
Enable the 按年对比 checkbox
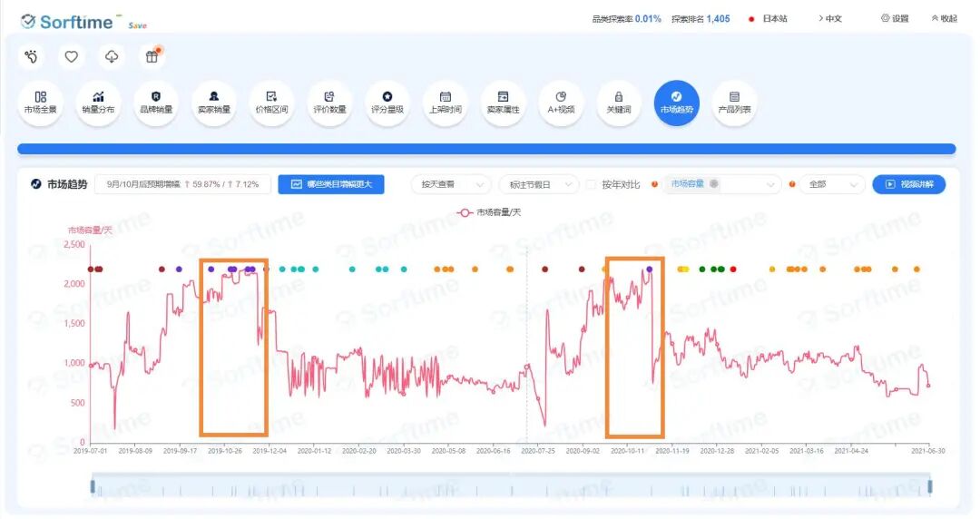click(x=591, y=184)
